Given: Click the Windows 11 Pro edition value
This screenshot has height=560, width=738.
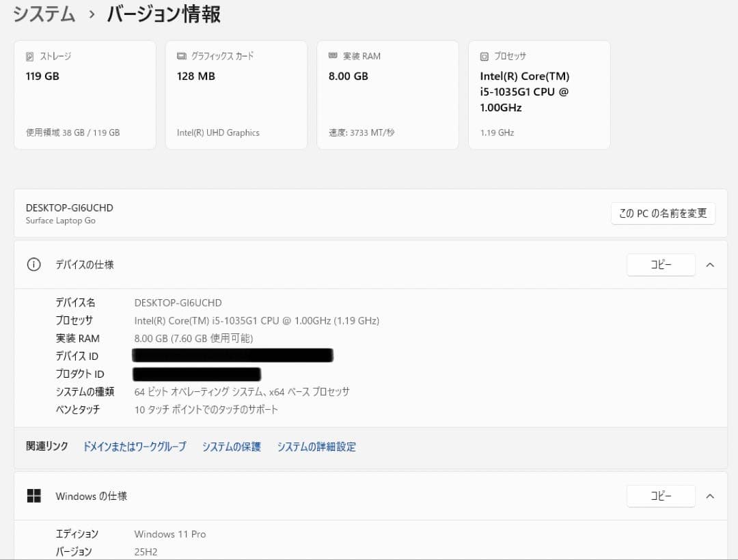Looking at the screenshot, I should (169, 534).
